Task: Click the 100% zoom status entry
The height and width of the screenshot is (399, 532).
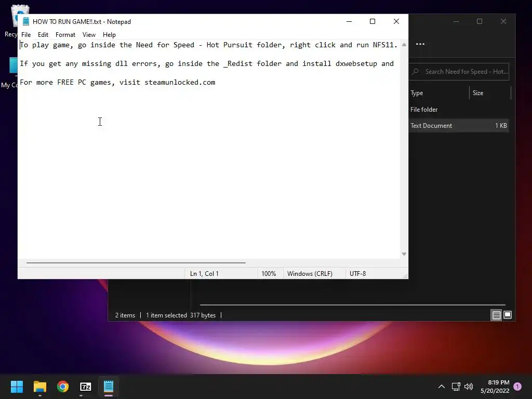Action: point(269,273)
